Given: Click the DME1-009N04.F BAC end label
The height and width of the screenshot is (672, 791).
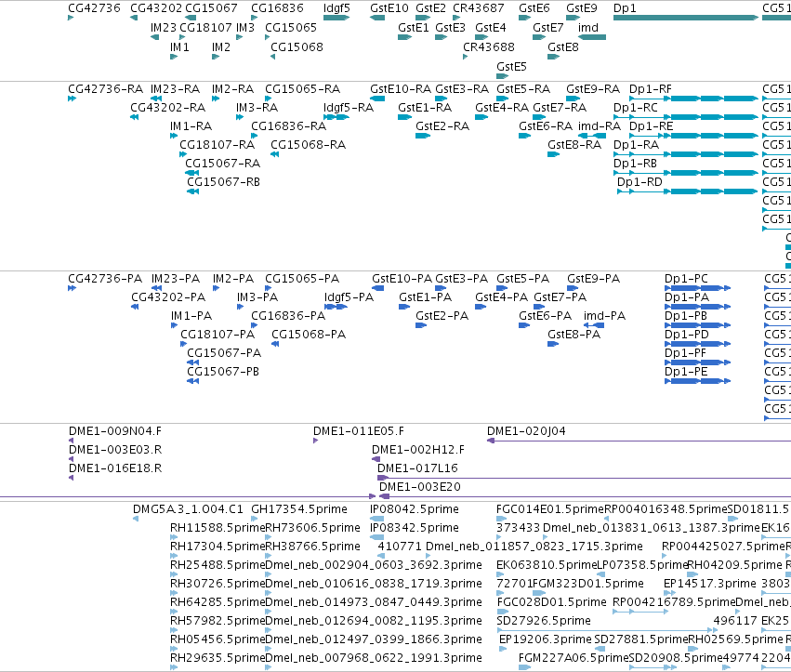Looking at the screenshot, I should click(115, 431).
